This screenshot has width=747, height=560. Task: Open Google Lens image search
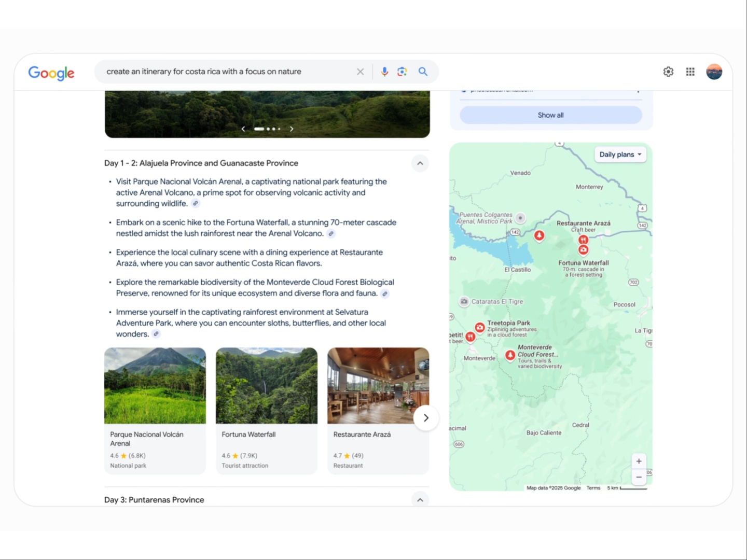(402, 72)
